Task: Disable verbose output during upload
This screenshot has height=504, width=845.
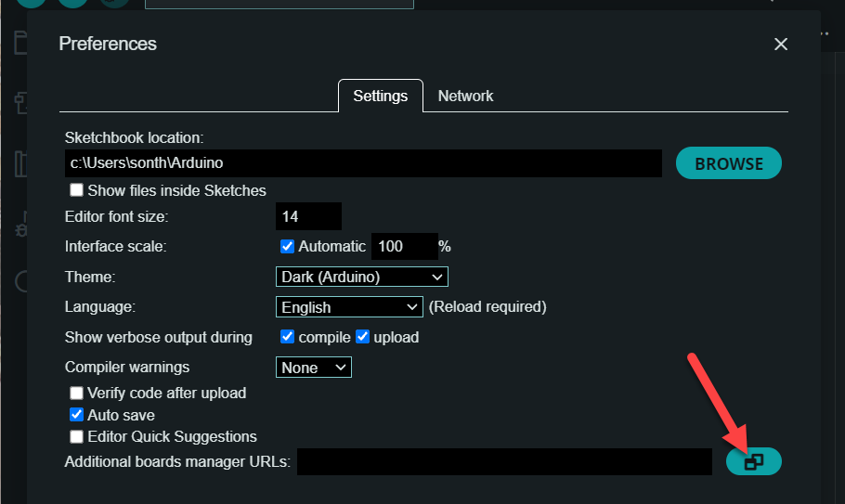Action: [363, 337]
